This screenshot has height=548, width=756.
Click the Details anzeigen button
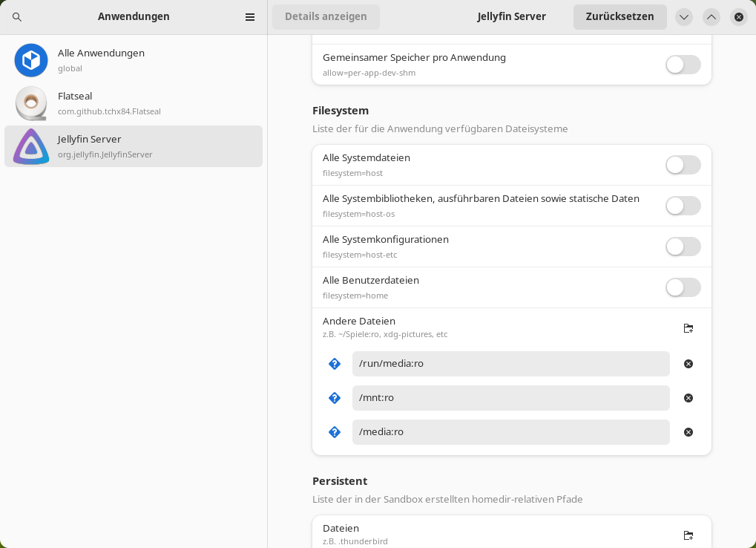tap(326, 16)
